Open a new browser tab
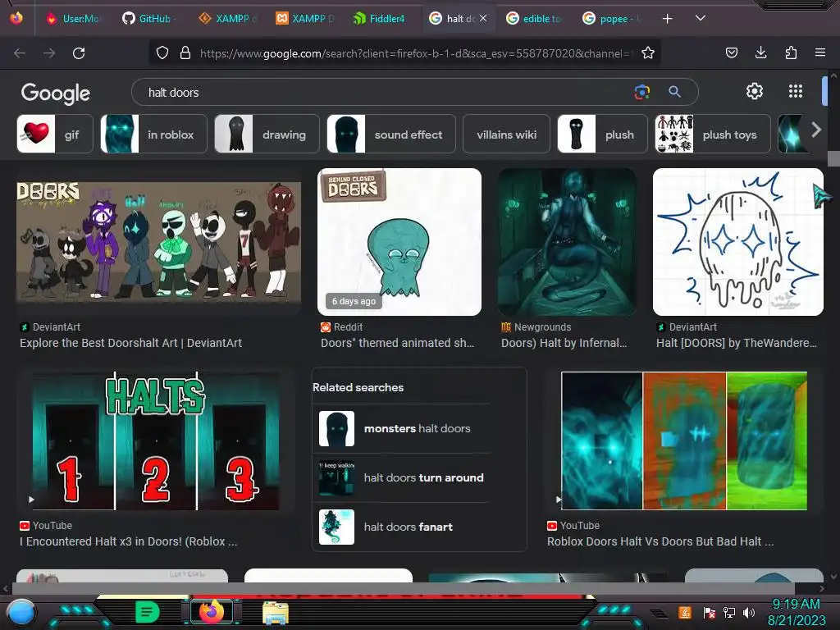The image size is (840, 630). (x=667, y=19)
